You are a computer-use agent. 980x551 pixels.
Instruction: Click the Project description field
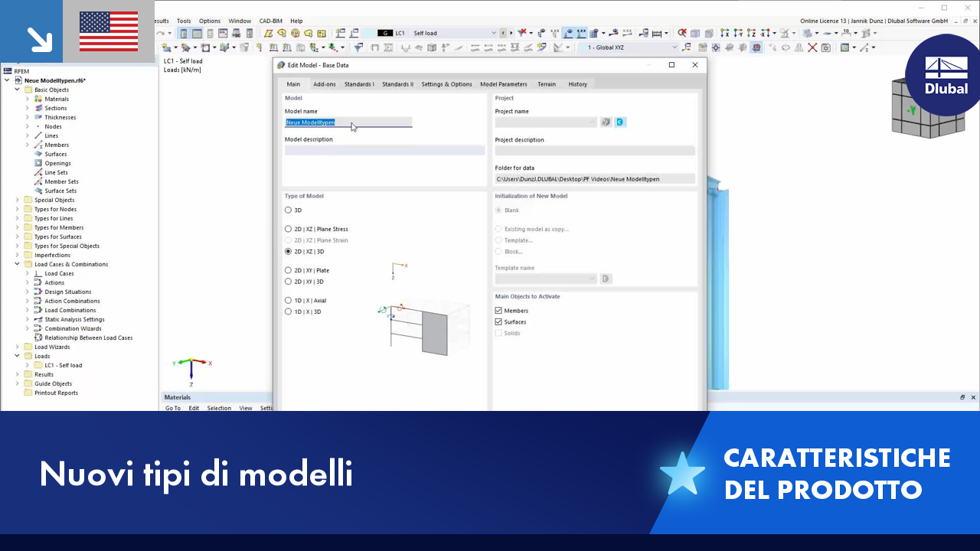[x=595, y=151]
